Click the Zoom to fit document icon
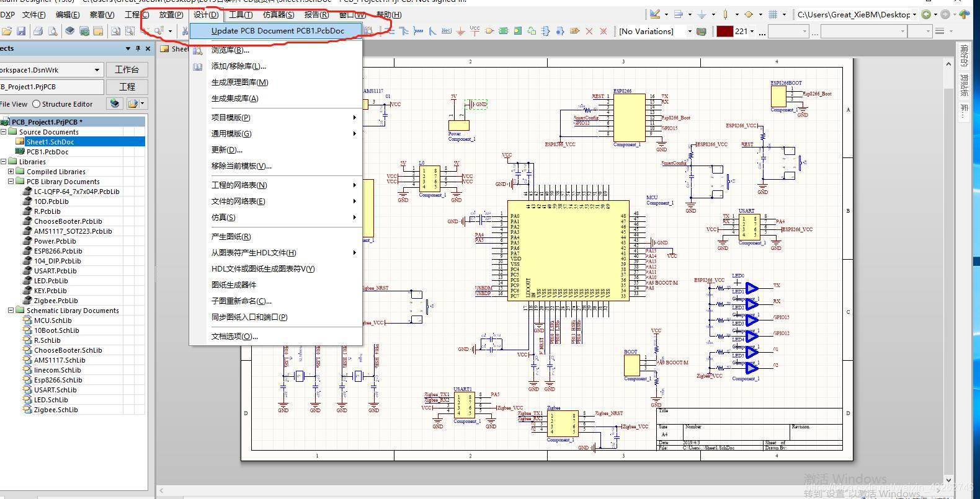 pos(115,31)
